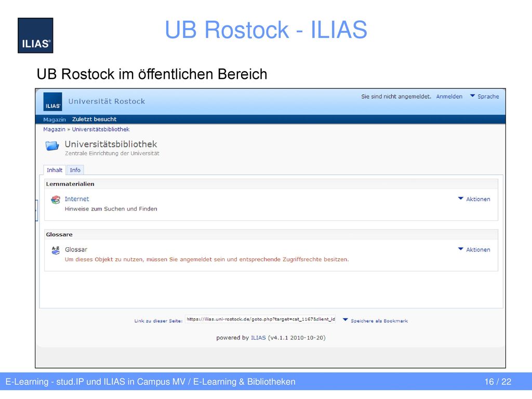Image resolution: width=532 pixels, height=399 pixels.
Task: Click the red login-required warning text
Action: pyautogui.click(x=207, y=259)
